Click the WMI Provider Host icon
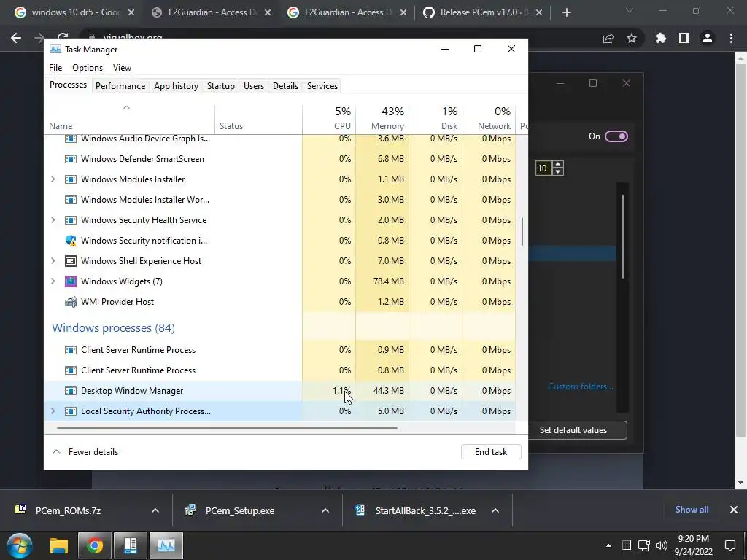Screen dimensions: 747x560 pos(71,302)
